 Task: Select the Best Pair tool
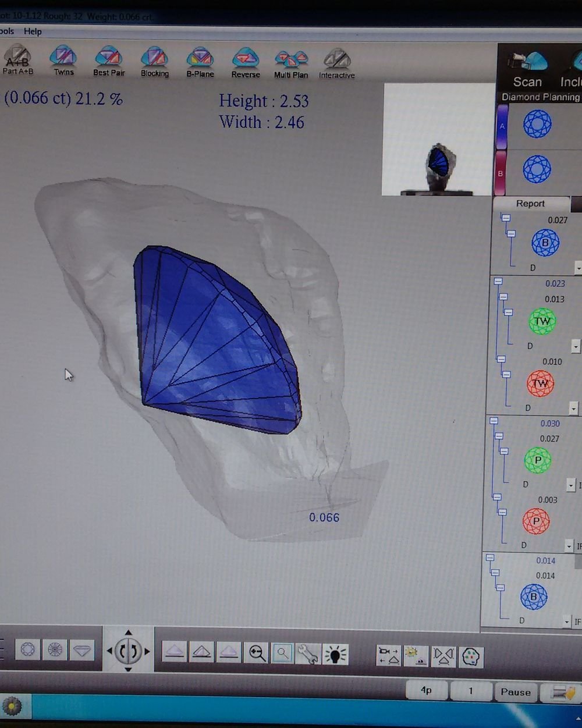tap(109, 62)
